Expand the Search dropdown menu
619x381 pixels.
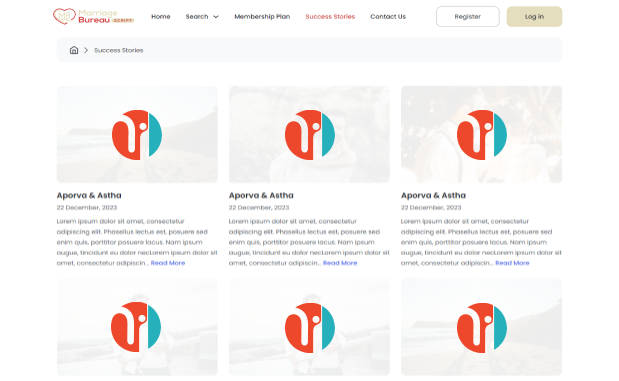pyautogui.click(x=202, y=17)
